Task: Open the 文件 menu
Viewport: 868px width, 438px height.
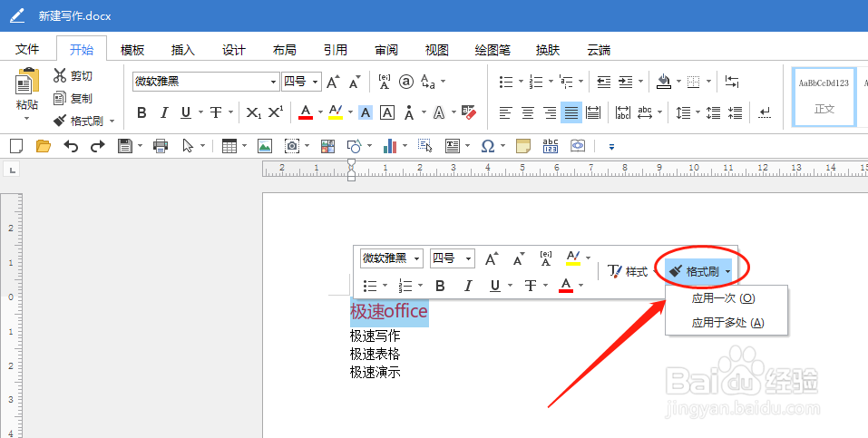Action: (27, 49)
